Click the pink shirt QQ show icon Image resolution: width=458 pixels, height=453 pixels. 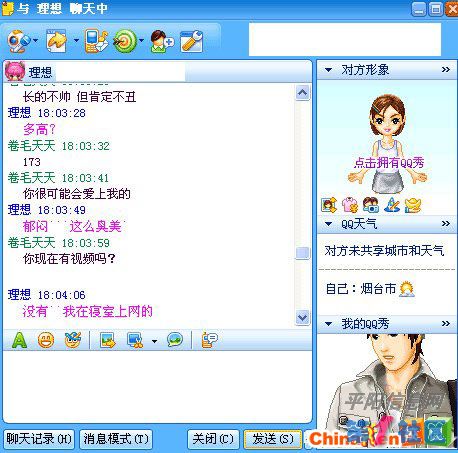coord(350,205)
